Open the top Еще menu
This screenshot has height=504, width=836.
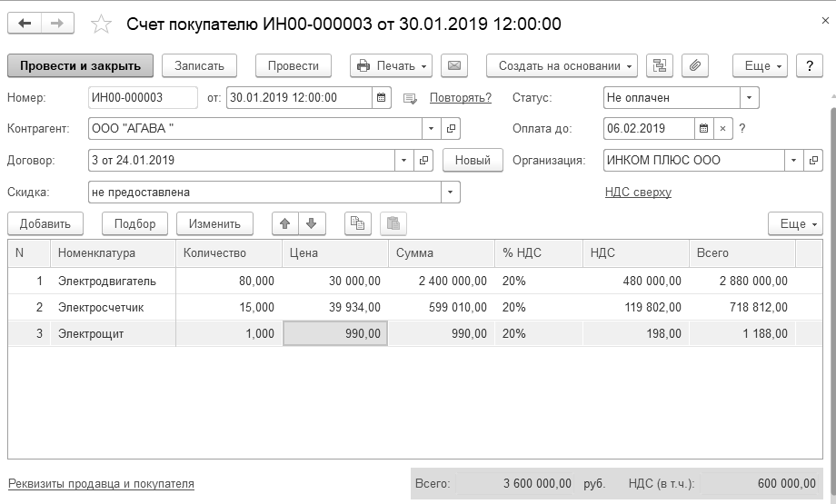pyautogui.click(x=760, y=66)
